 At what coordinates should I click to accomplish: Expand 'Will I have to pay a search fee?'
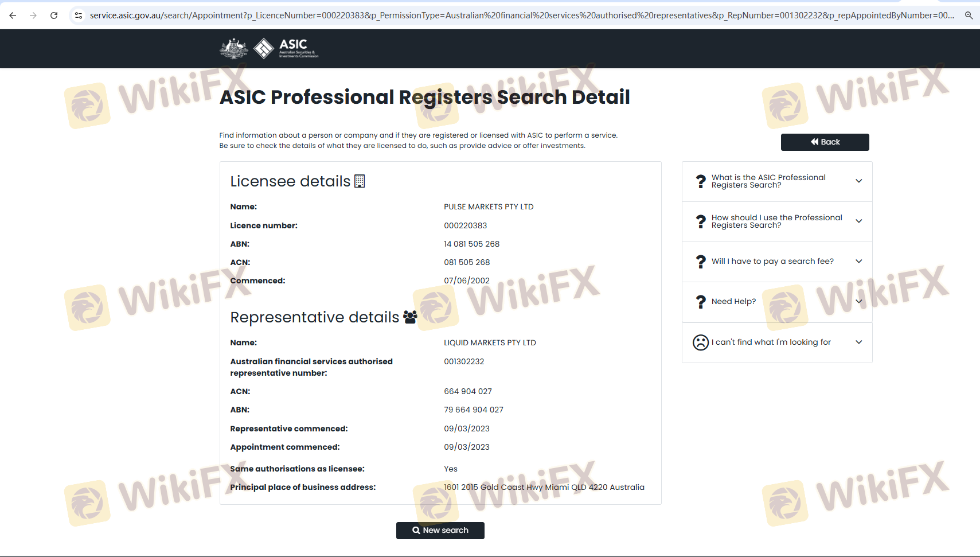858,262
